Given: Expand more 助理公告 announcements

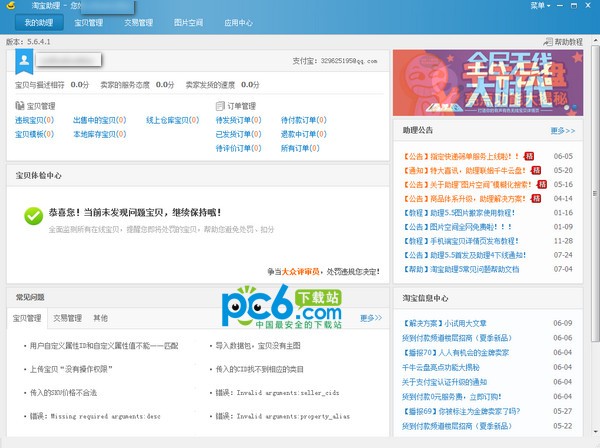Looking at the screenshot, I should 562,130.
